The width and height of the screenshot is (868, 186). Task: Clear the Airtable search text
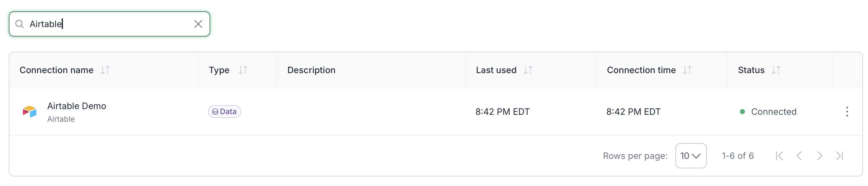198,24
